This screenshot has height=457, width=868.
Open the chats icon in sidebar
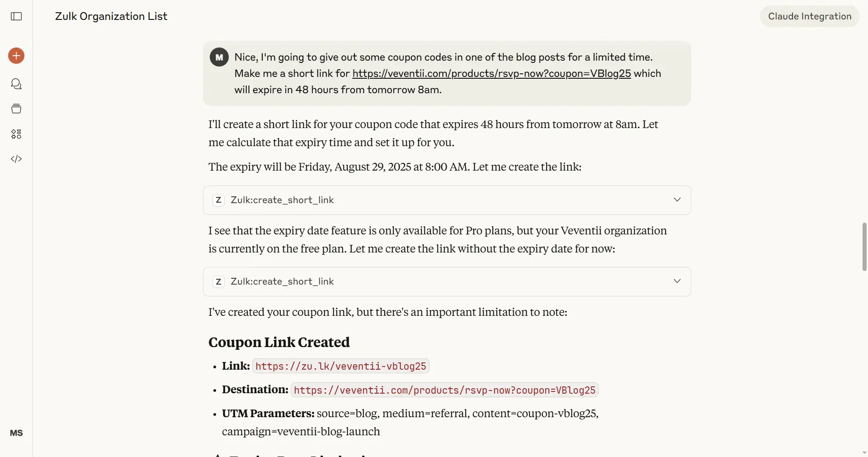pyautogui.click(x=16, y=84)
